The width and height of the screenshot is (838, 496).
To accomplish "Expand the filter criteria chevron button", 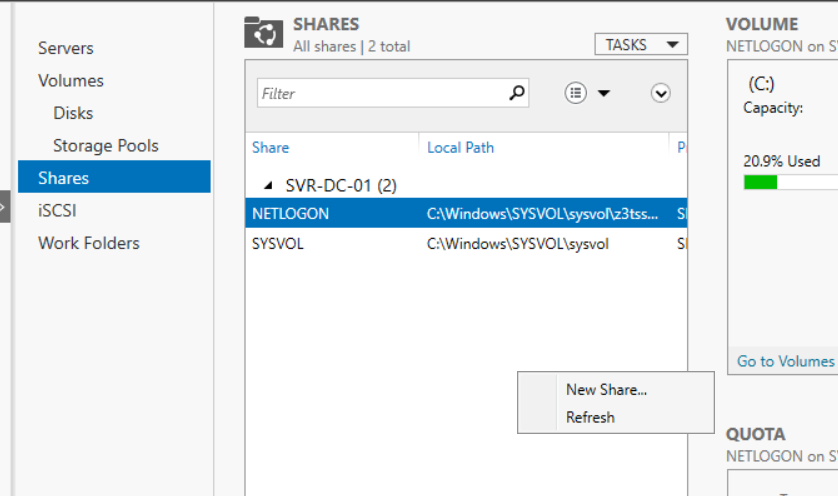I will 660,93.
